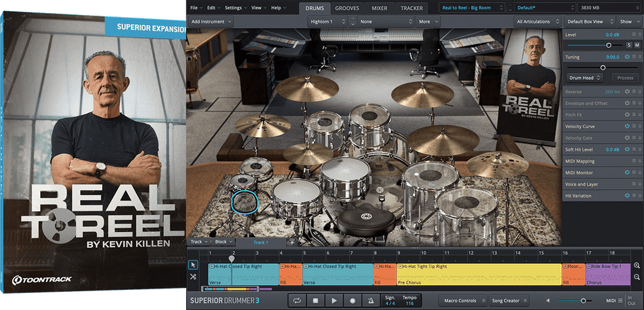Expand the Voice and Layer section chevron
644x310 pixels.
(x=640, y=184)
